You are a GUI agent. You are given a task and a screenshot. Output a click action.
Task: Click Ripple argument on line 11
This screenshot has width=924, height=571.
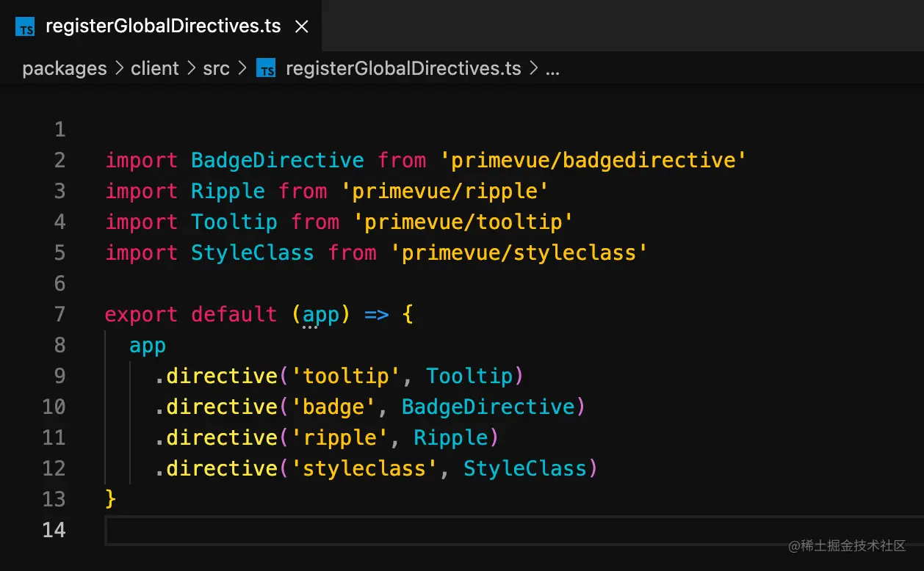point(450,438)
